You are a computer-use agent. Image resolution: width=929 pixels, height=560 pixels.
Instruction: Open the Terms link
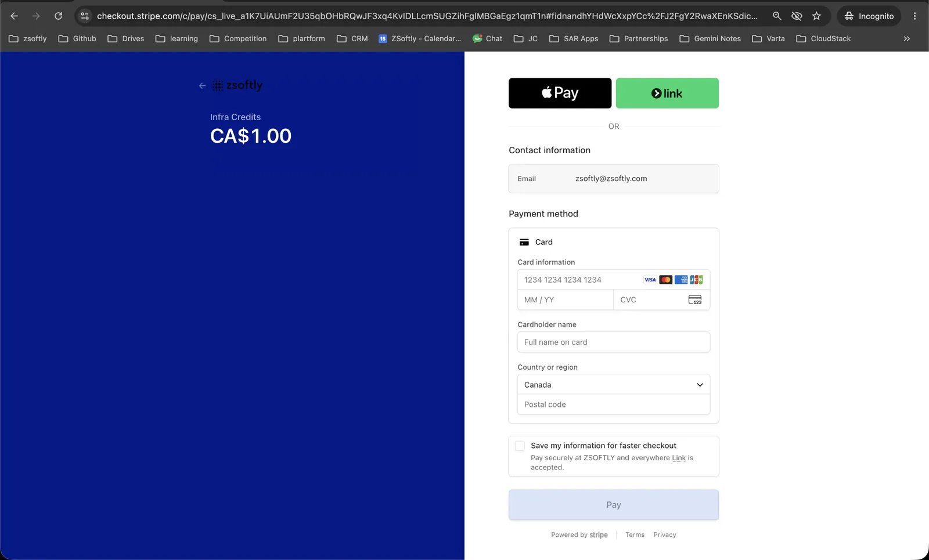[x=635, y=535]
